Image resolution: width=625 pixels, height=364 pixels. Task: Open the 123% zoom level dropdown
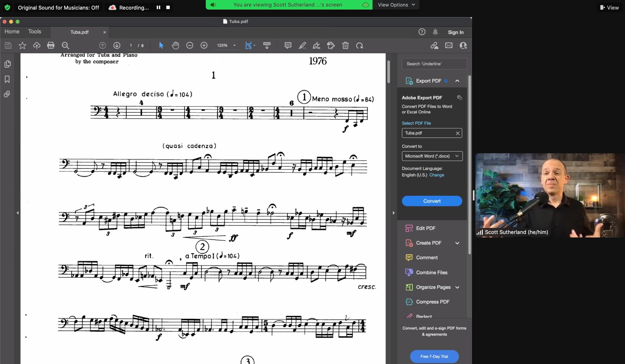[x=234, y=45]
